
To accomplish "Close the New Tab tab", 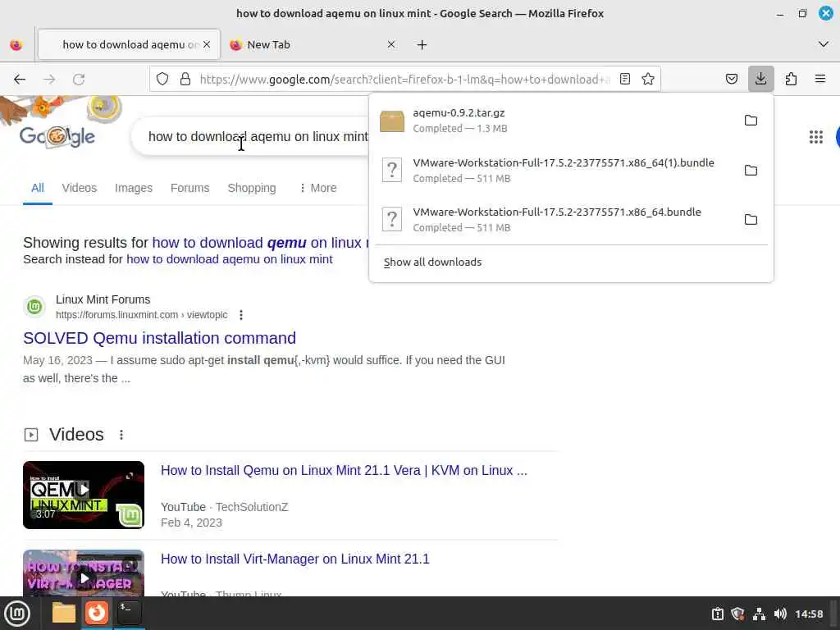I will (391, 44).
